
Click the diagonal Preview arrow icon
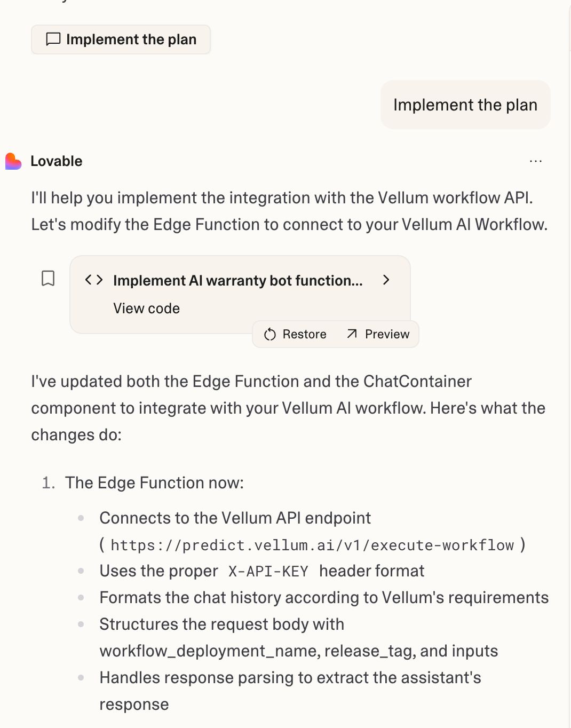tap(352, 334)
